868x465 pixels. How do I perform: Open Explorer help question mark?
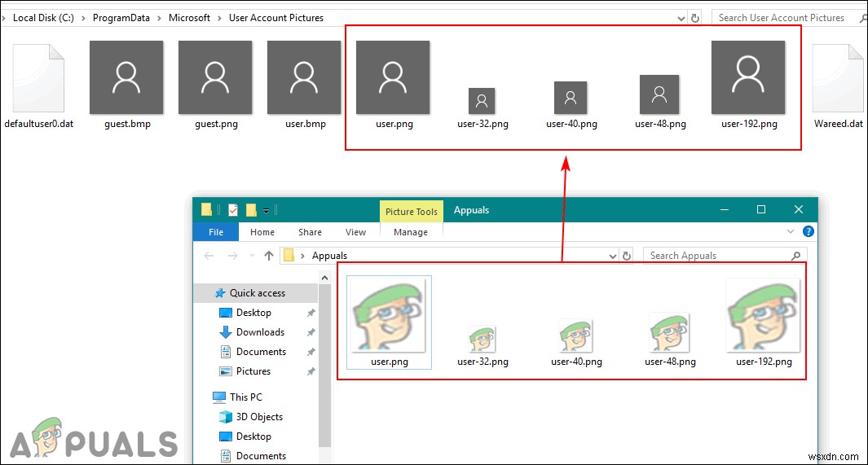(809, 231)
